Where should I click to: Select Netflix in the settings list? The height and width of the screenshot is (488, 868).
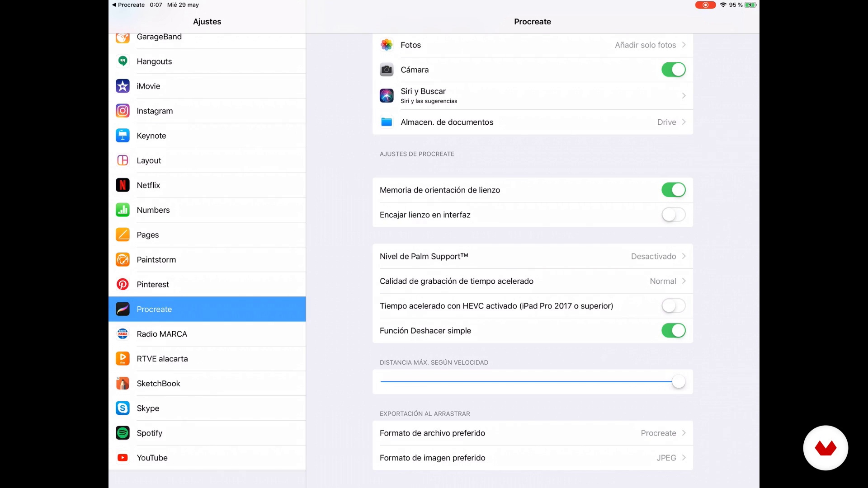point(207,185)
